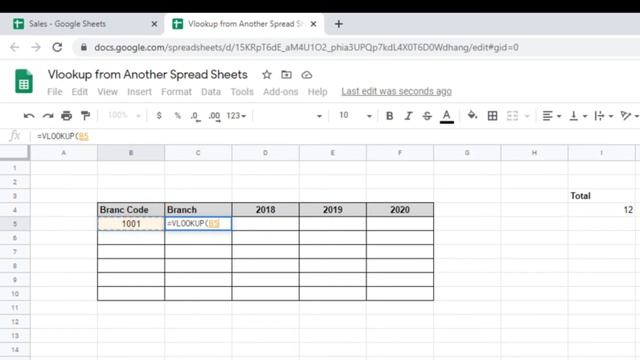Open the Format menu
The width and height of the screenshot is (640, 360).
coord(176,92)
